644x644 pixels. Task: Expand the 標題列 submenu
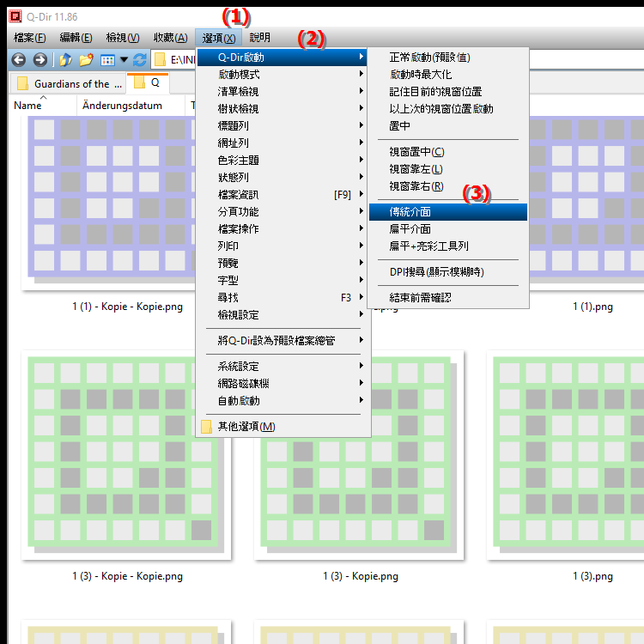click(x=283, y=126)
